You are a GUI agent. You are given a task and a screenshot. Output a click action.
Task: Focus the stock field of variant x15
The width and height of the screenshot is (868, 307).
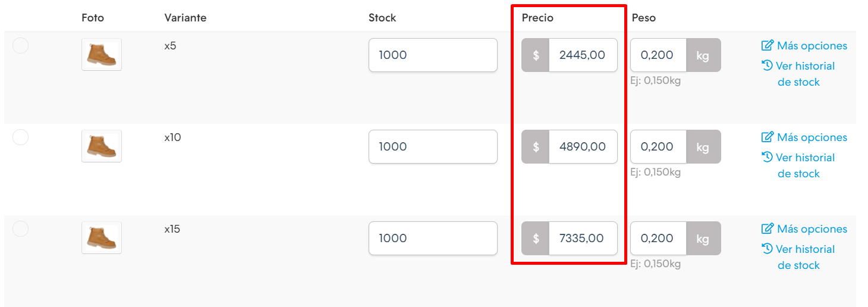point(433,239)
